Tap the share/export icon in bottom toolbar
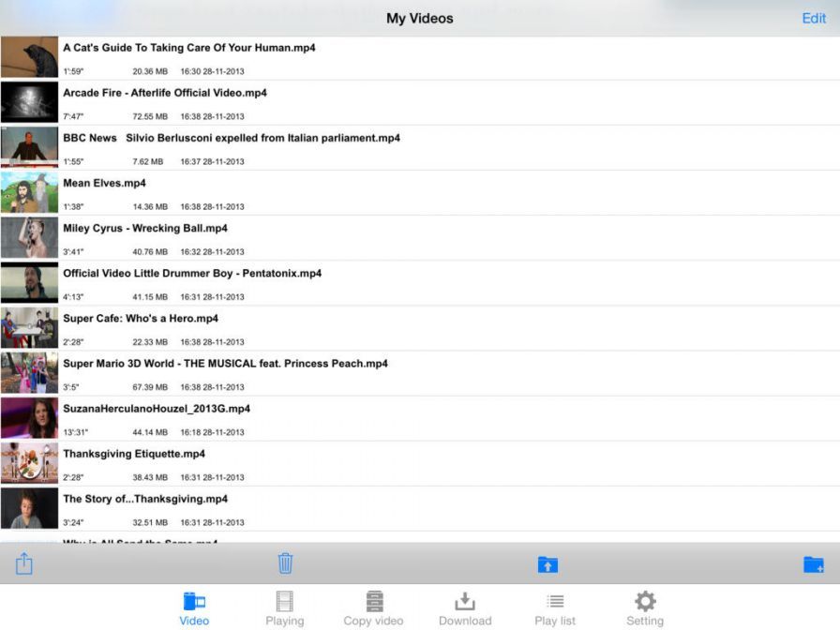This screenshot has width=840, height=630. click(x=24, y=563)
